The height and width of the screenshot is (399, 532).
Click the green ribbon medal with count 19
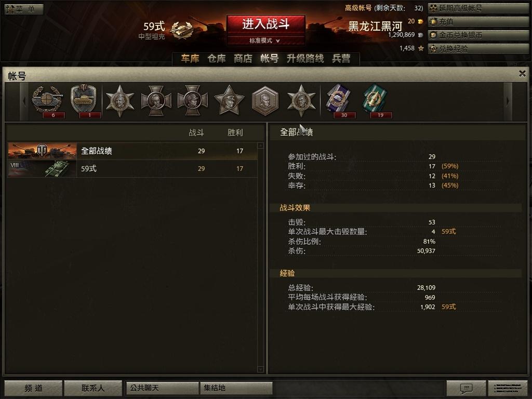pyautogui.click(x=376, y=100)
